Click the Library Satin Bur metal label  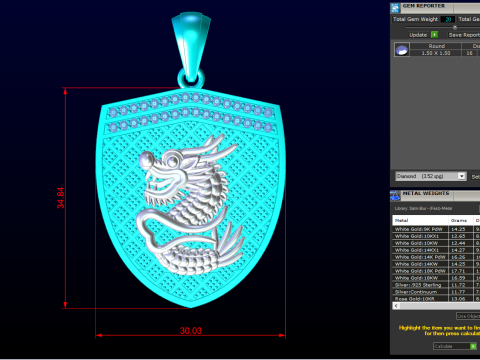click(x=423, y=208)
